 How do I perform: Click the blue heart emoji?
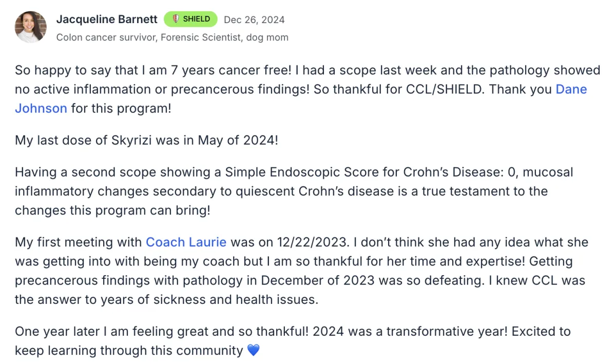[x=254, y=350]
